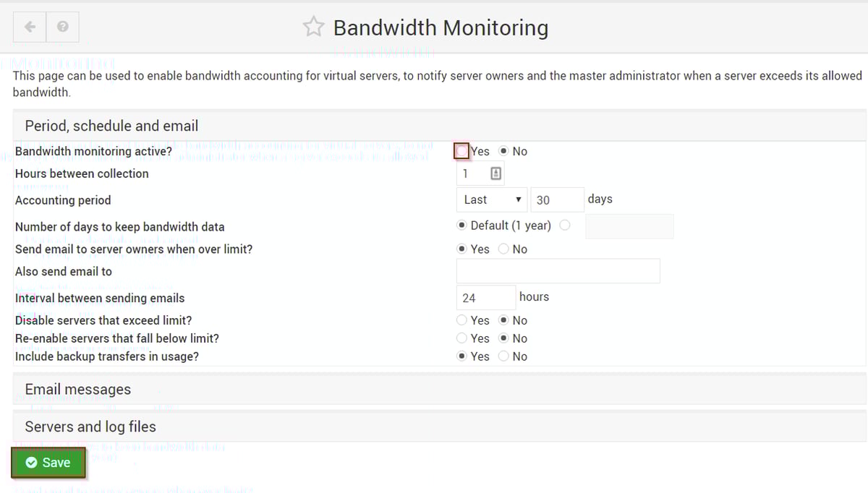Image resolution: width=868 pixels, height=493 pixels.
Task: Click the custom retention days input box
Action: tap(629, 226)
